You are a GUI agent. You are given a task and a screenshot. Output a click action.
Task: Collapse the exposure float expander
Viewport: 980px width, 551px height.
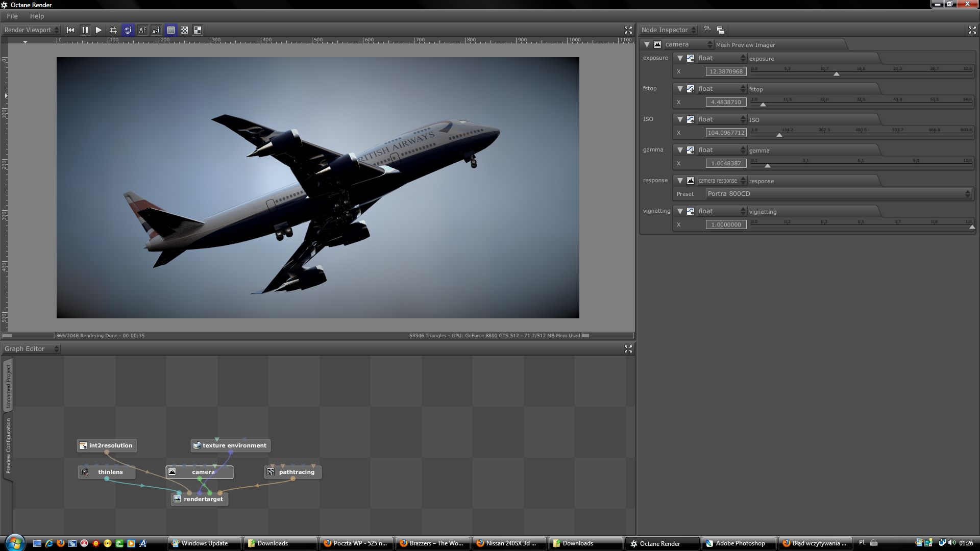point(680,58)
